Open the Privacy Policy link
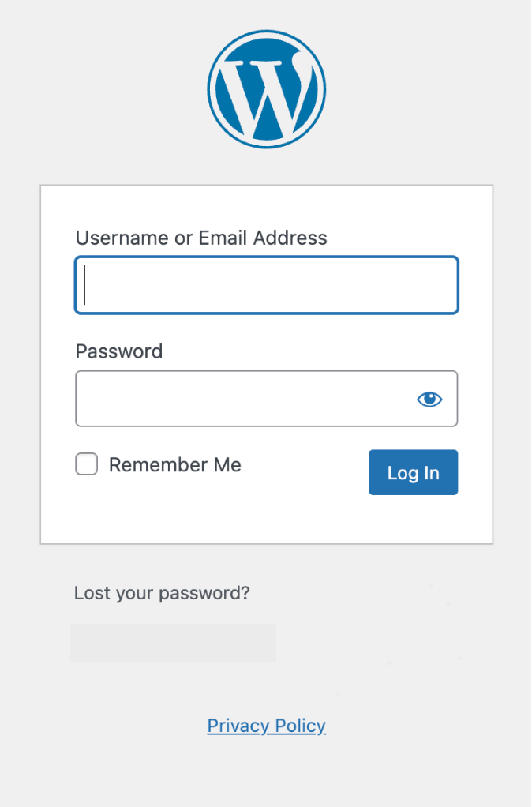Image resolution: width=532 pixels, height=807 pixels. tap(266, 726)
